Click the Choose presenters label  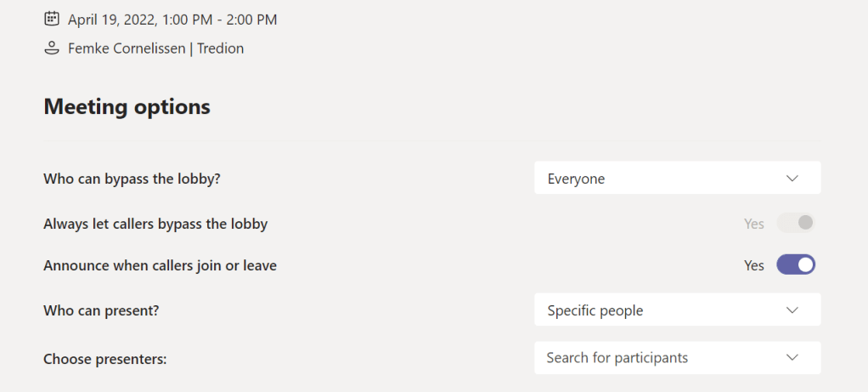[104, 359]
